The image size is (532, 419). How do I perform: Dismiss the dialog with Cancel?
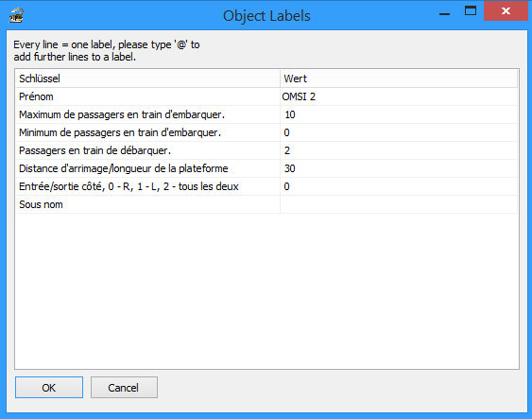click(124, 388)
